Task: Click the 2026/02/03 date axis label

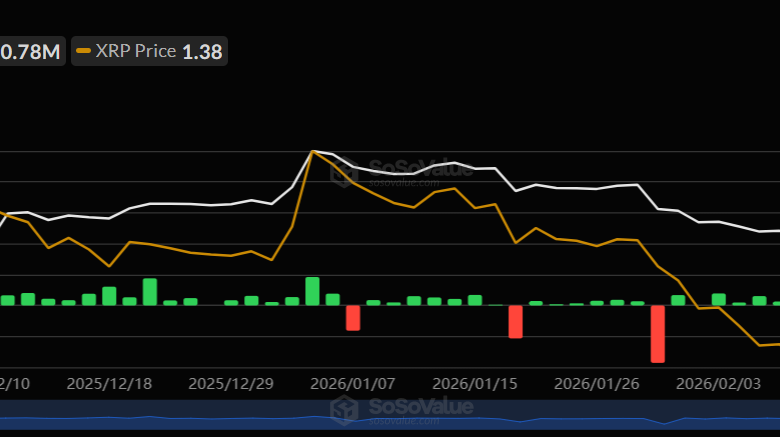Action: (719, 383)
